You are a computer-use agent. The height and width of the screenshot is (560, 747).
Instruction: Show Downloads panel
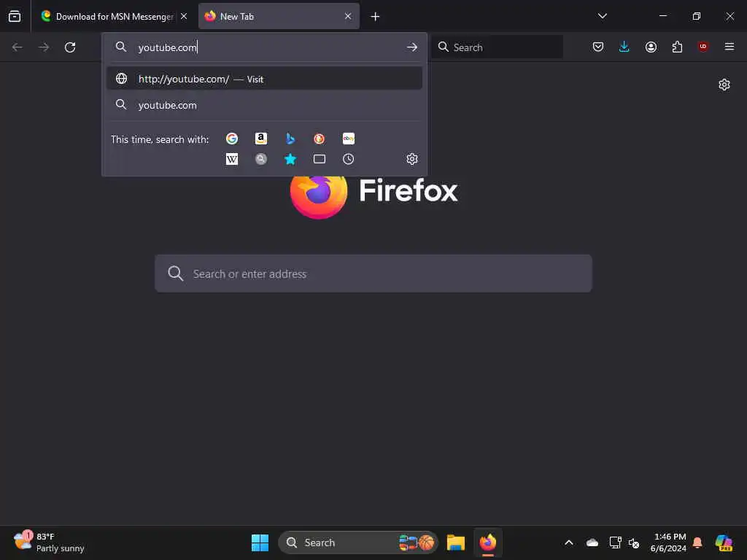[x=624, y=47]
